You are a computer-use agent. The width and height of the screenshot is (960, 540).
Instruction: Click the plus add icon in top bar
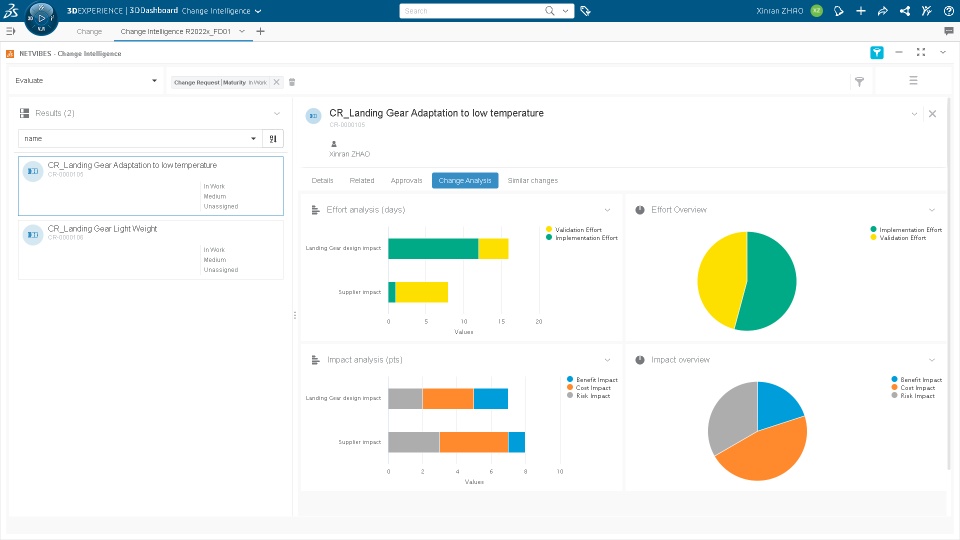click(861, 10)
